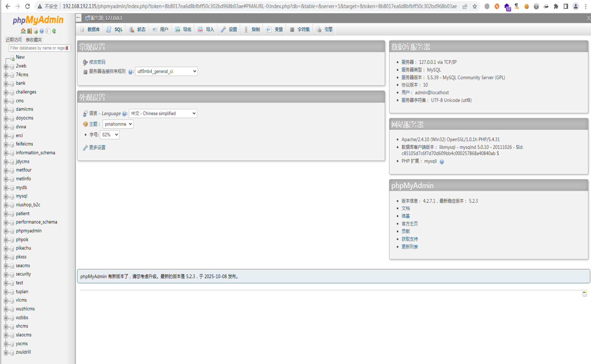Reload navigation panel with green refresh icon
The image size is (591, 364).
[54, 31]
